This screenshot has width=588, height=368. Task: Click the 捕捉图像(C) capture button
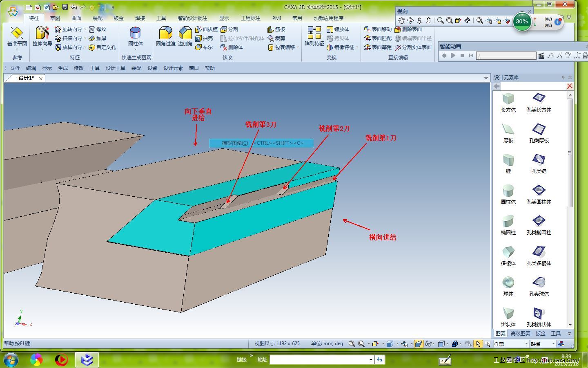[x=261, y=143]
